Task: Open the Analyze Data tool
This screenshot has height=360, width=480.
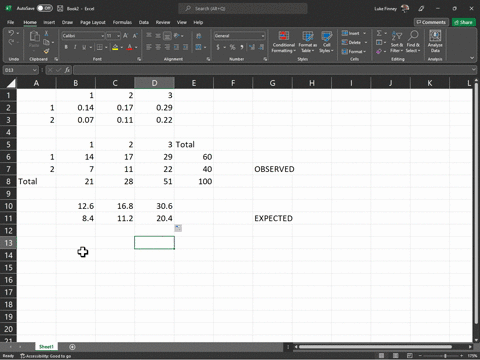Action: point(435,41)
